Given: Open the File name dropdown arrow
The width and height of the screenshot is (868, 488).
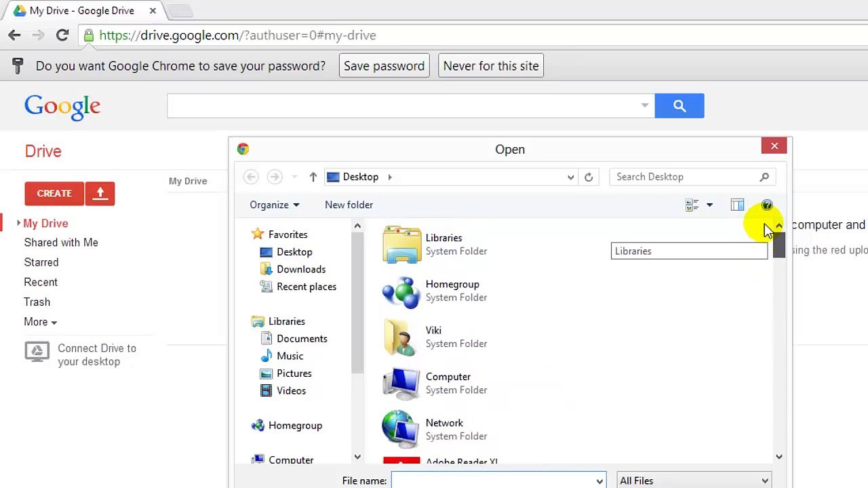Looking at the screenshot, I should pos(599,481).
